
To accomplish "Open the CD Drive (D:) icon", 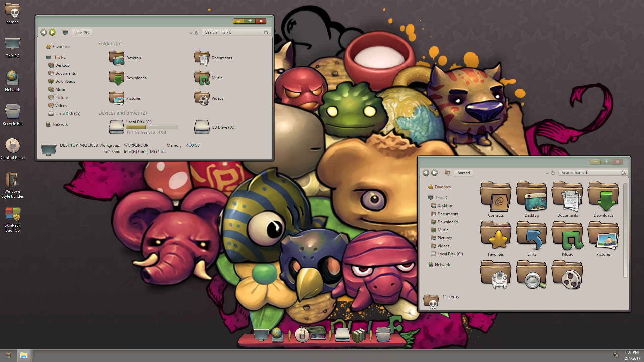I will tap(202, 127).
